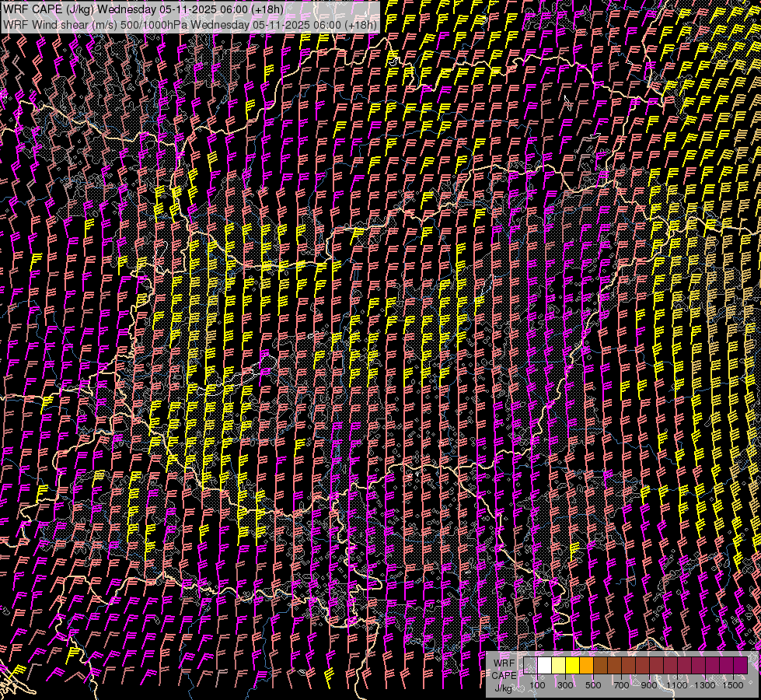This screenshot has width=761, height=700.
Task: Click the transparent leftmost CAPE legend swatch
Action: (530, 666)
